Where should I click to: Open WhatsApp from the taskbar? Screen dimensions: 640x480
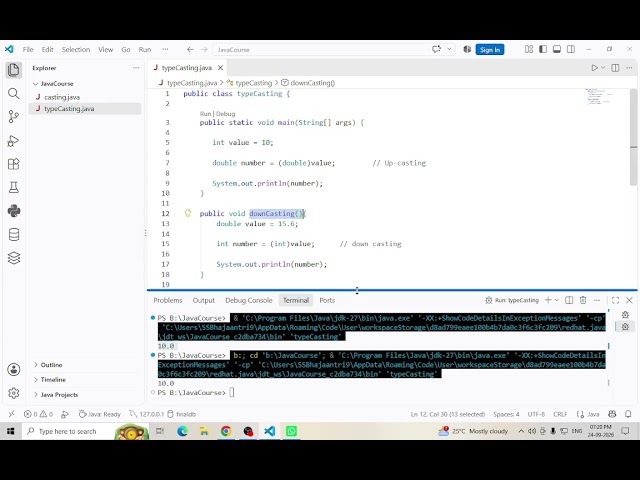click(291, 431)
